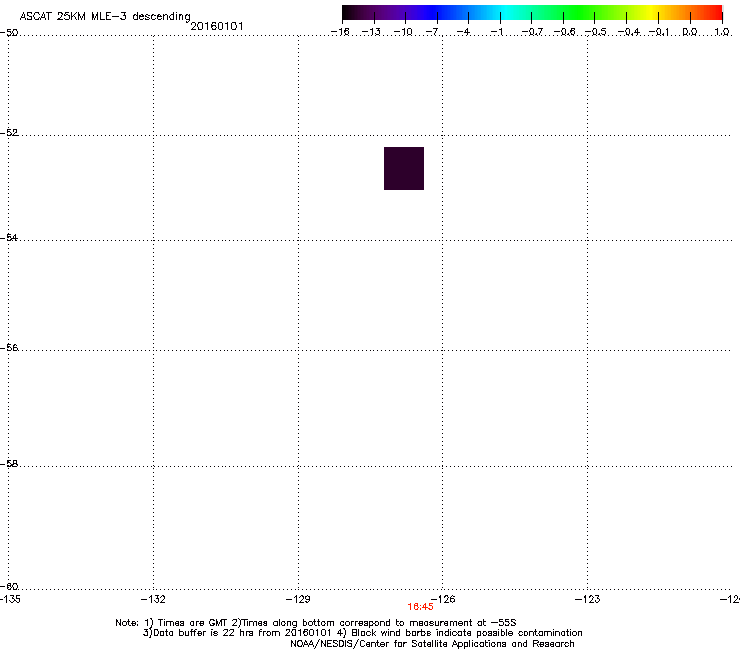Click the -0.1 colorbar label
The image size is (740, 650).
(x=659, y=32)
